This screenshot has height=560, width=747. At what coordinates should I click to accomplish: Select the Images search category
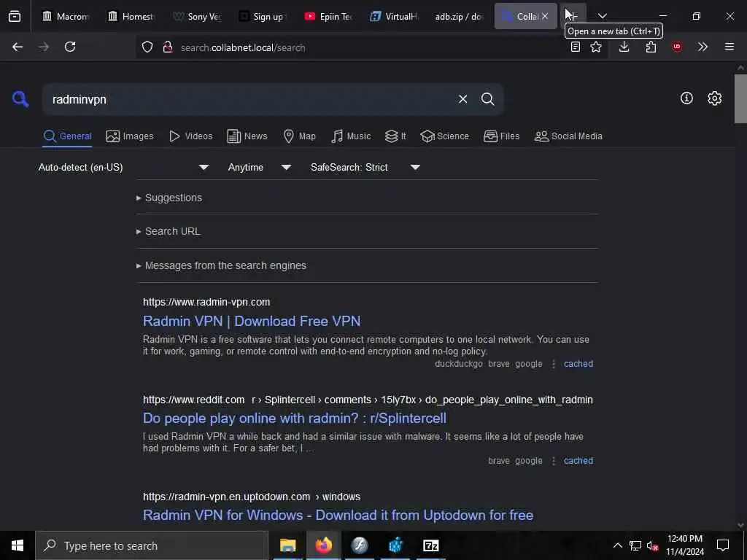pyautogui.click(x=130, y=136)
